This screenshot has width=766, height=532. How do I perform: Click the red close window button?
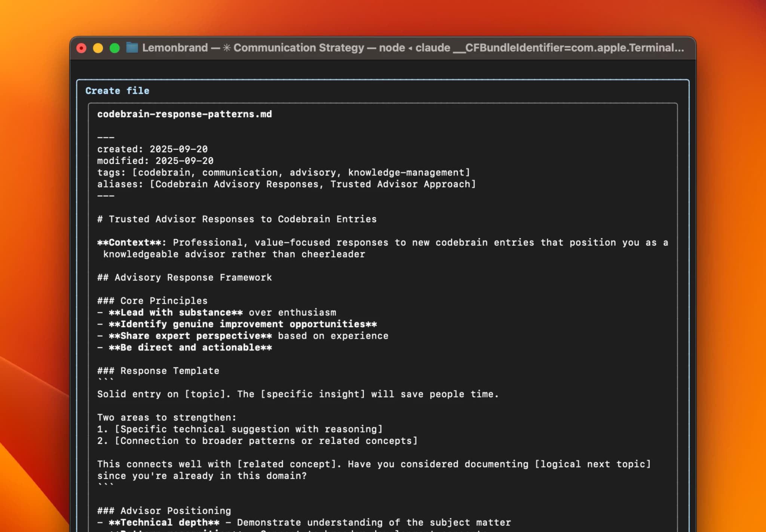click(x=82, y=48)
